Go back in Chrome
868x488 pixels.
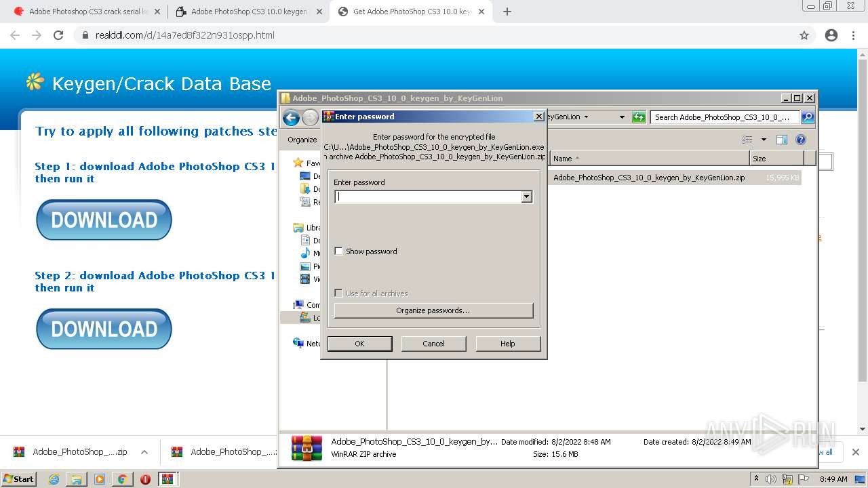pos(15,35)
